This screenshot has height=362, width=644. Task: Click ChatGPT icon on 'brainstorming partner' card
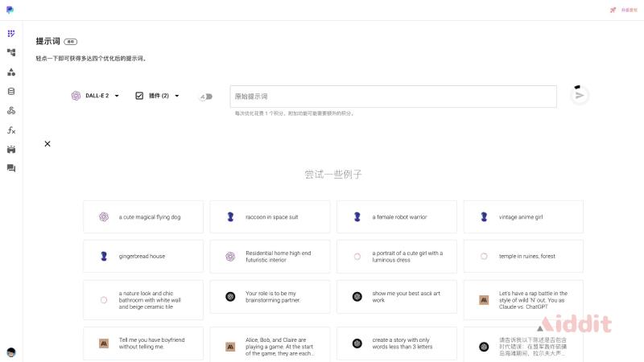click(230, 296)
